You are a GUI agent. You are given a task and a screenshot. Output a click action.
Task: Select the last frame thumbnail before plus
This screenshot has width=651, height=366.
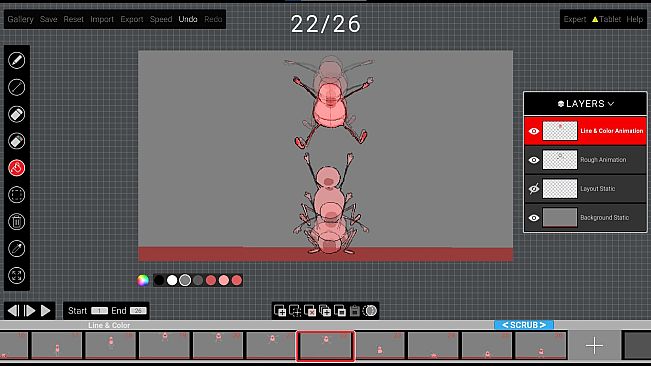(x=541, y=345)
